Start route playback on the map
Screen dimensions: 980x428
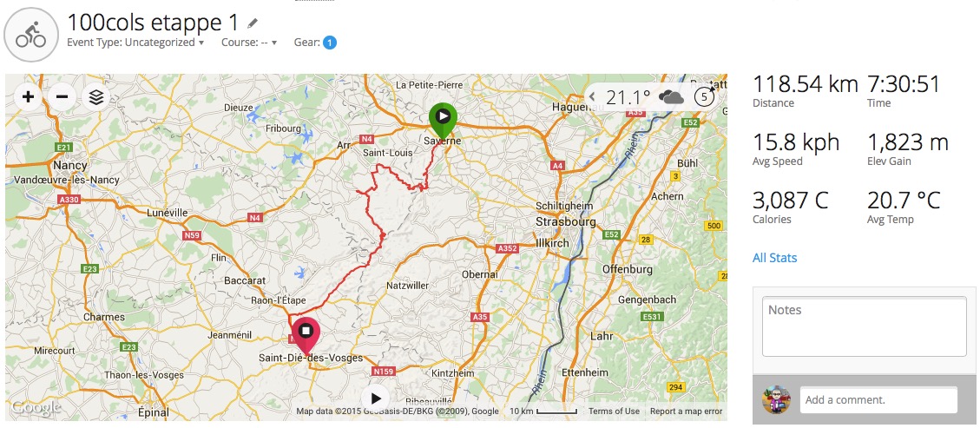click(x=376, y=398)
